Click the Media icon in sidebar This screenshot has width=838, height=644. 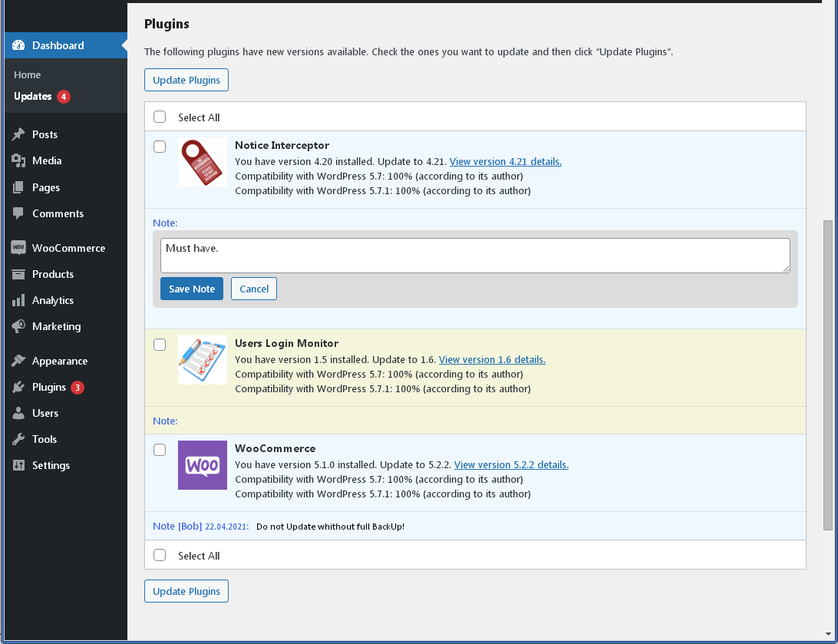[18, 160]
